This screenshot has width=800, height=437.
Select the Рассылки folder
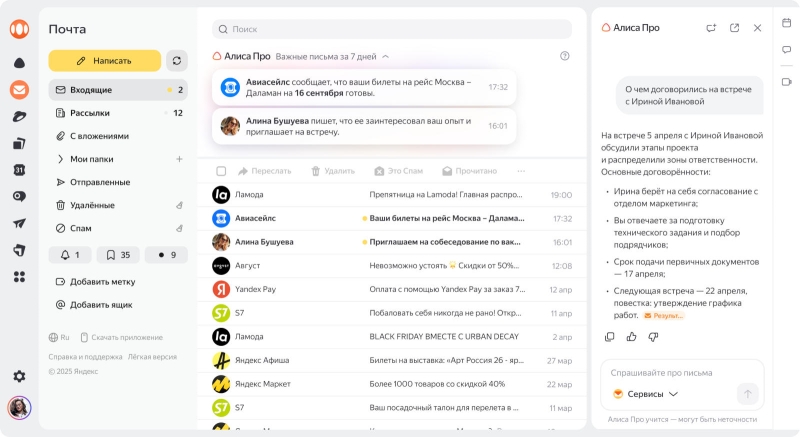[x=89, y=113]
